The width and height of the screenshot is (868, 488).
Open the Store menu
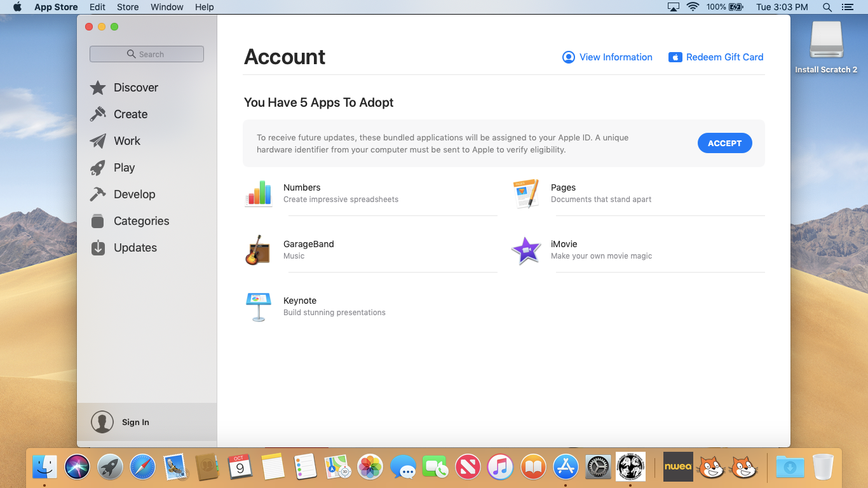(128, 7)
